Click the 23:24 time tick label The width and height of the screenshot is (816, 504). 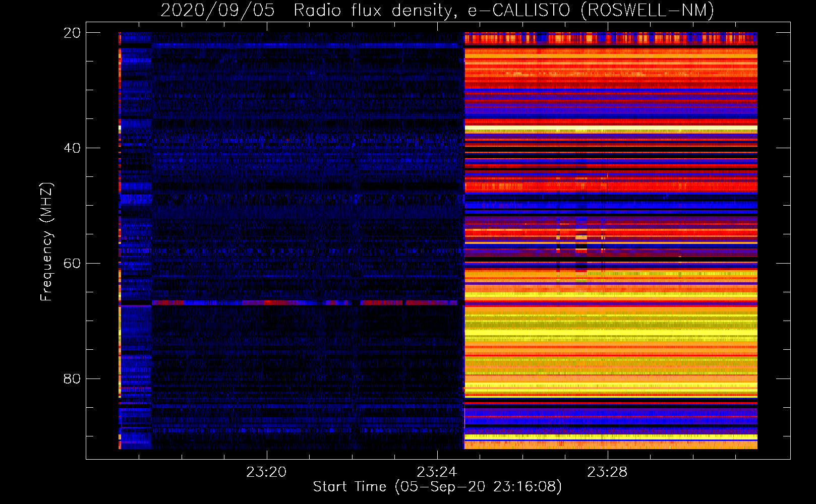(x=437, y=472)
